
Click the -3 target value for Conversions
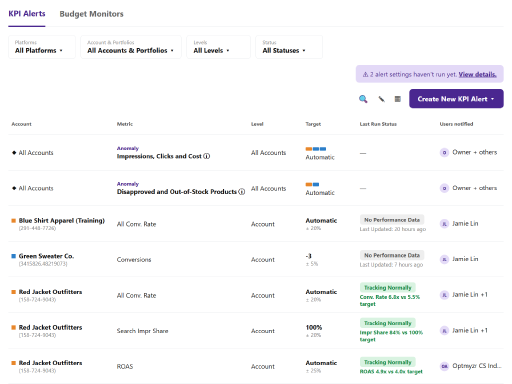309,256
